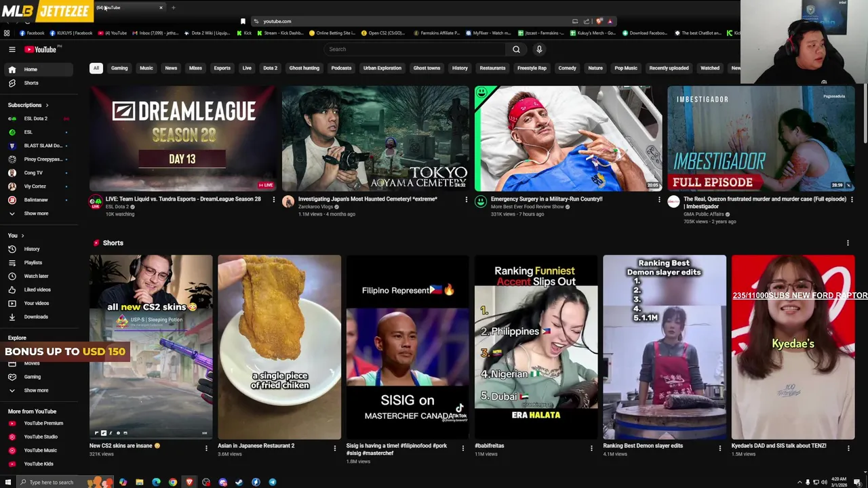Image resolution: width=868 pixels, height=488 pixels.
Task: Start voice search with the microphone icon
Action: [x=539, y=49]
